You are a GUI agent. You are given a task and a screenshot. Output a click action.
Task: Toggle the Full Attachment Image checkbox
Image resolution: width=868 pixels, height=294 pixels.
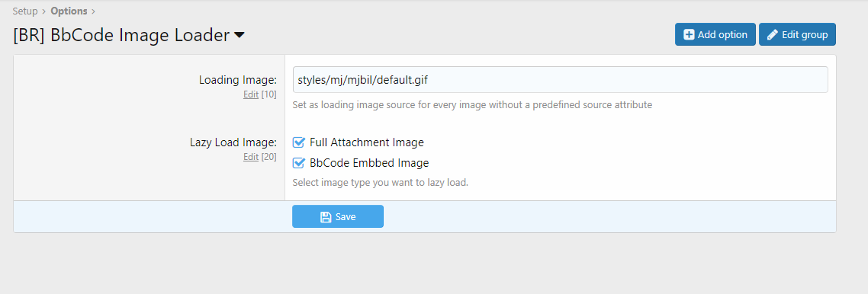tap(298, 142)
